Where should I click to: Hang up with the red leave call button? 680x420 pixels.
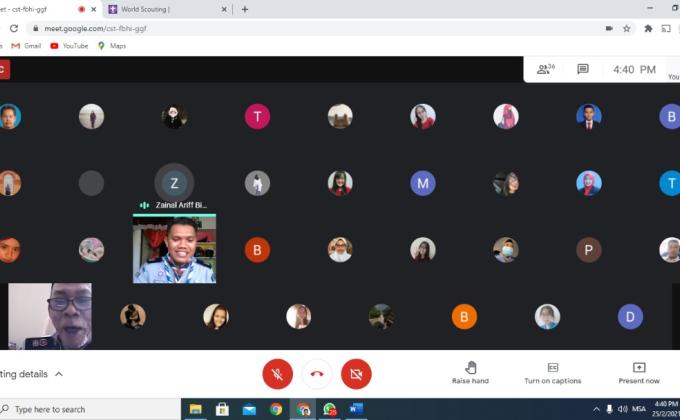pyautogui.click(x=317, y=374)
